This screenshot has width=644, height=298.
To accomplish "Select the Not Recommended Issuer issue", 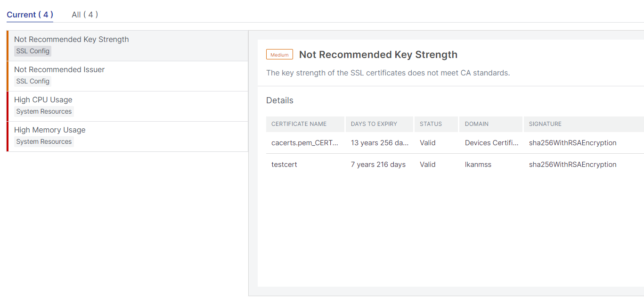I will [127, 76].
